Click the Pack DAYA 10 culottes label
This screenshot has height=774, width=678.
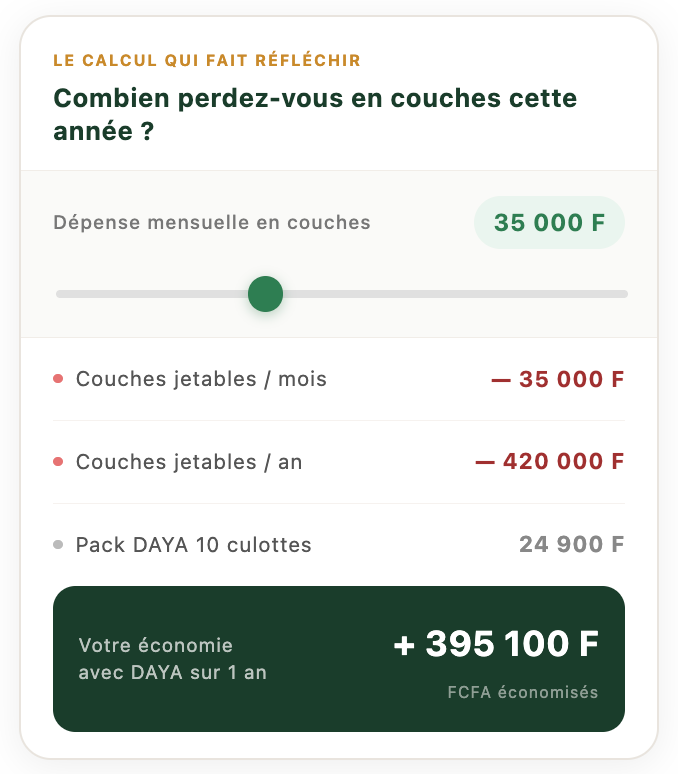tap(194, 545)
